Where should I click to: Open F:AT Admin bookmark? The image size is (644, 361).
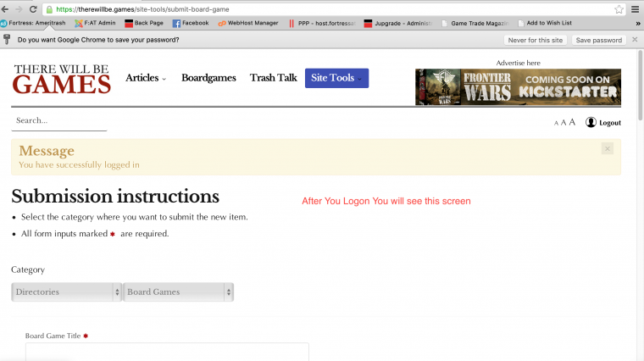pyautogui.click(x=95, y=23)
